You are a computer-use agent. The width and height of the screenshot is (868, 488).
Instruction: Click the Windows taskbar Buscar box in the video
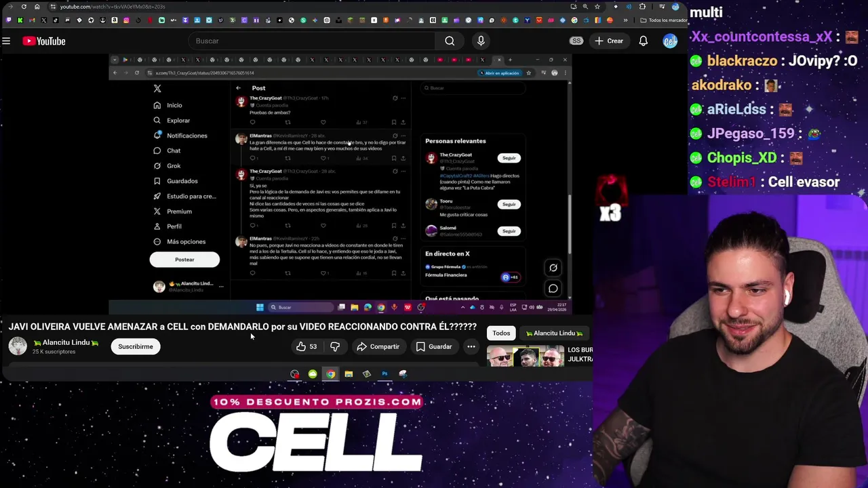(x=300, y=308)
